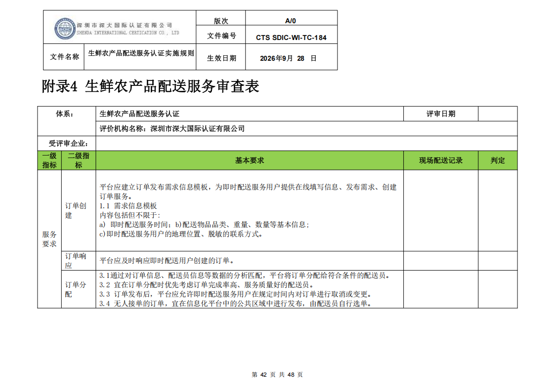Screen dimensions: 555x392
Task: Click the '文件编号' label cell
Action: (x=220, y=35)
